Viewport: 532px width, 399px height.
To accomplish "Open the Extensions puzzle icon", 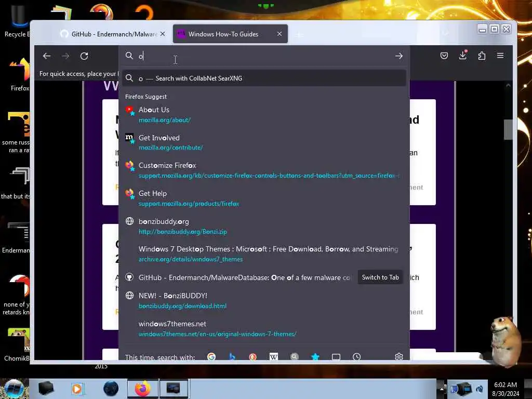I will 482,56.
